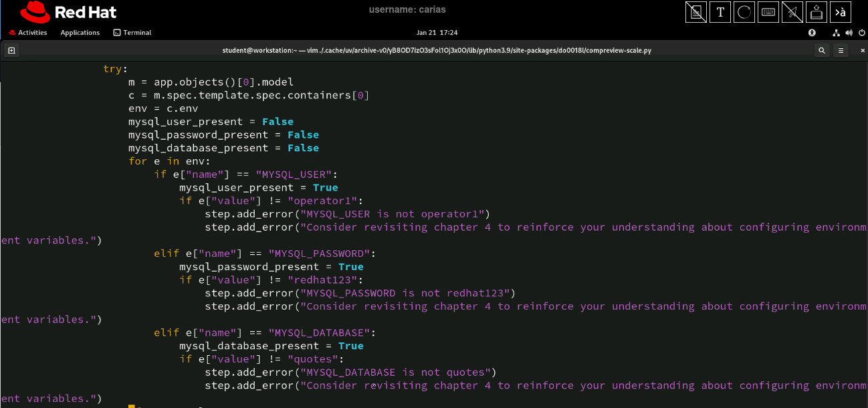Click the "MYSQL_USER is not operator1" error string
The image size is (868, 408).
[x=393, y=214]
